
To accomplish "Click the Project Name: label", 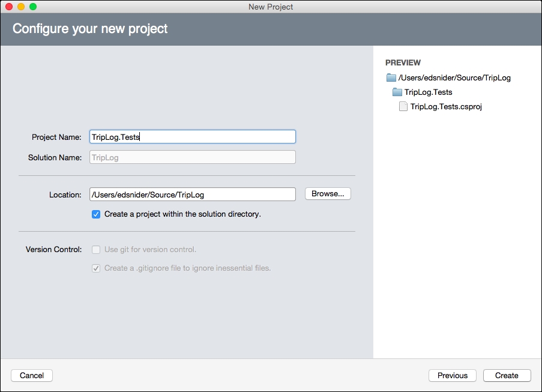I will pos(56,137).
